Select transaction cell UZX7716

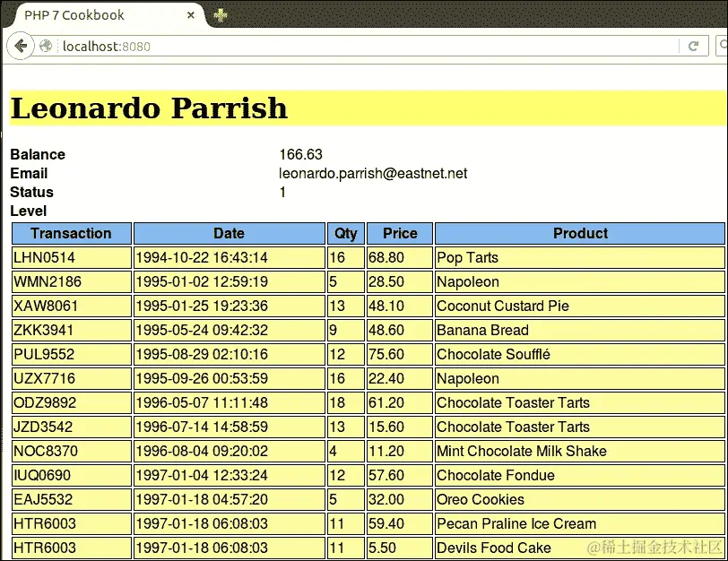[72, 378]
